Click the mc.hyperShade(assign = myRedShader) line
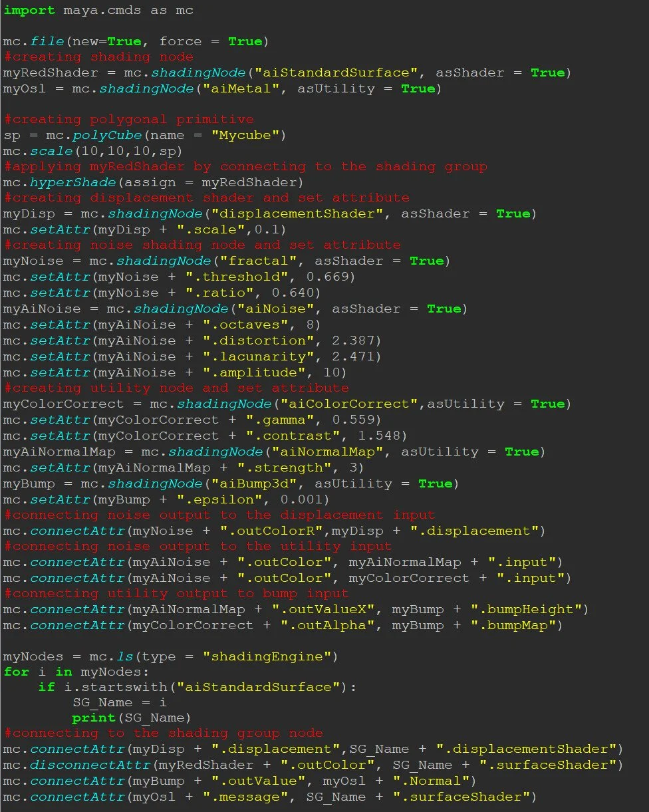649x812 pixels. pyautogui.click(x=154, y=182)
